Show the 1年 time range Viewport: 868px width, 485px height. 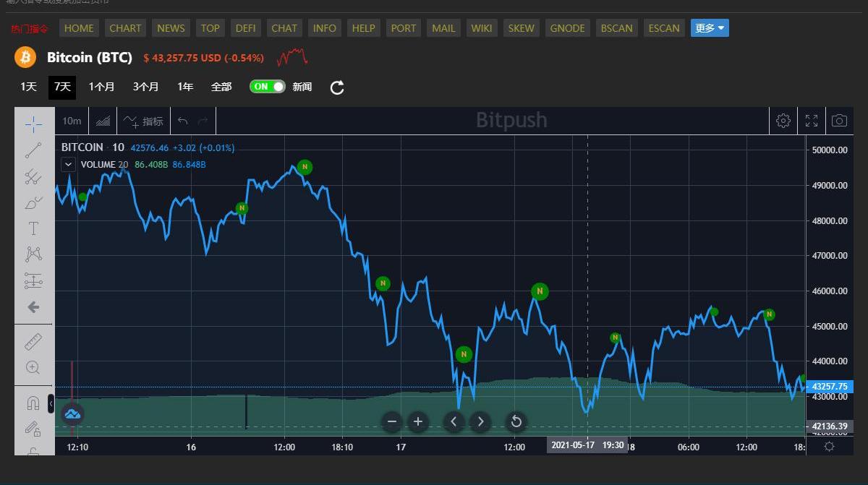pyautogui.click(x=185, y=87)
